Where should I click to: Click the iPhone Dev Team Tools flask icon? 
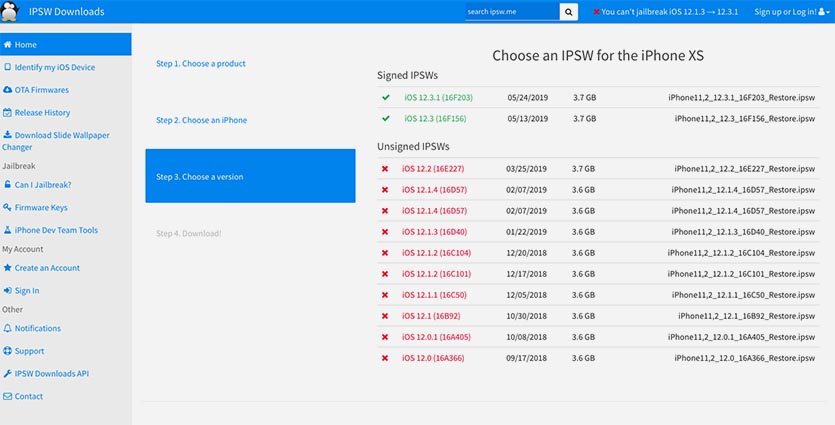[x=7, y=230]
